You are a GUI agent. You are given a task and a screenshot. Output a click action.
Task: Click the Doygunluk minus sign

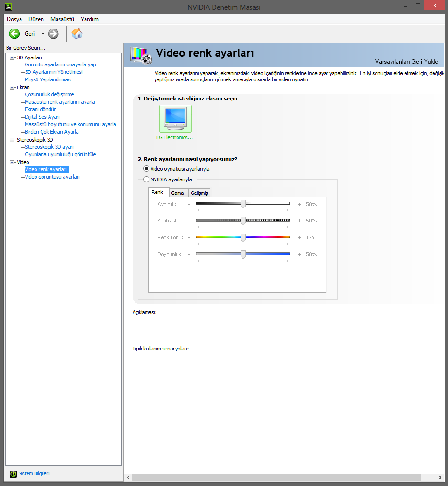tap(189, 254)
